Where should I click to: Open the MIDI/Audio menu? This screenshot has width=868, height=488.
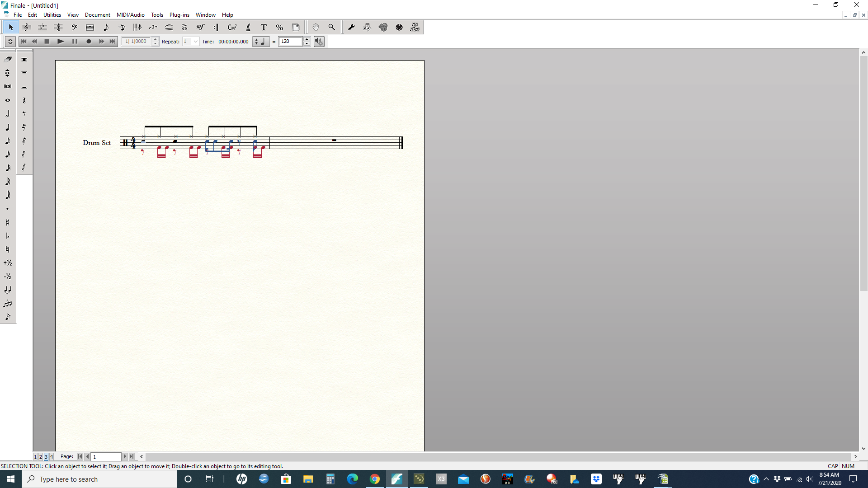point(130,15)
